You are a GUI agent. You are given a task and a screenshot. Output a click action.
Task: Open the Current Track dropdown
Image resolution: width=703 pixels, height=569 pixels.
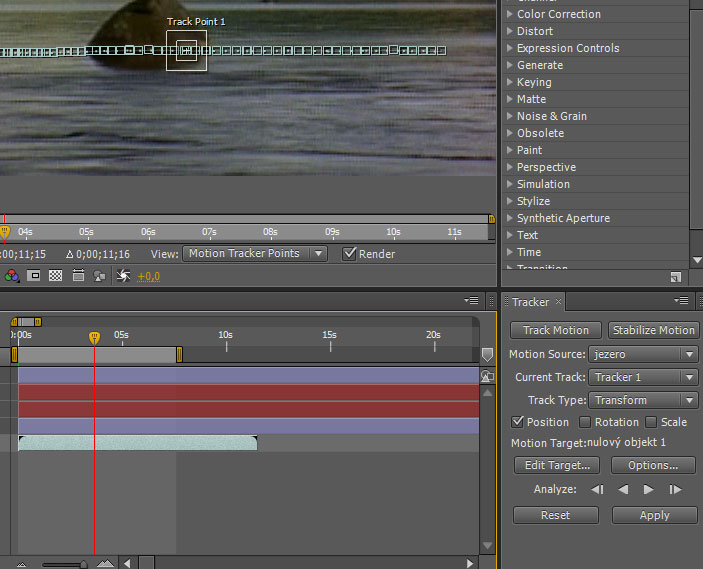coord(643,377)
